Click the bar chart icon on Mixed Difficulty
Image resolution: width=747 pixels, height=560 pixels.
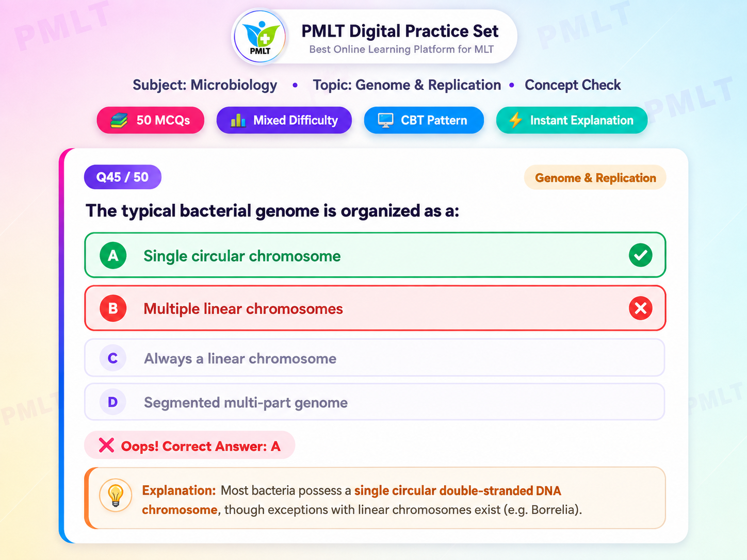(x=238, y=120)
